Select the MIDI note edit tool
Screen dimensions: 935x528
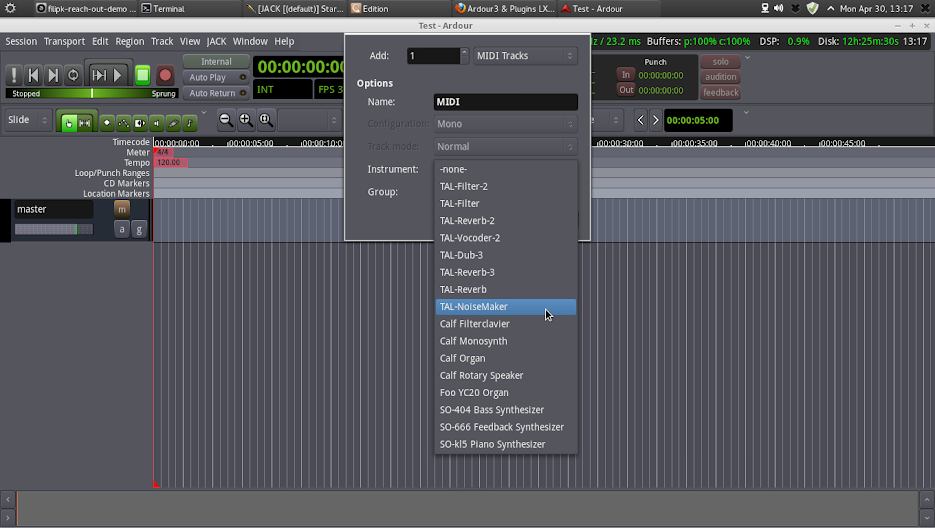pyautogui.click(x=190, y=123)
